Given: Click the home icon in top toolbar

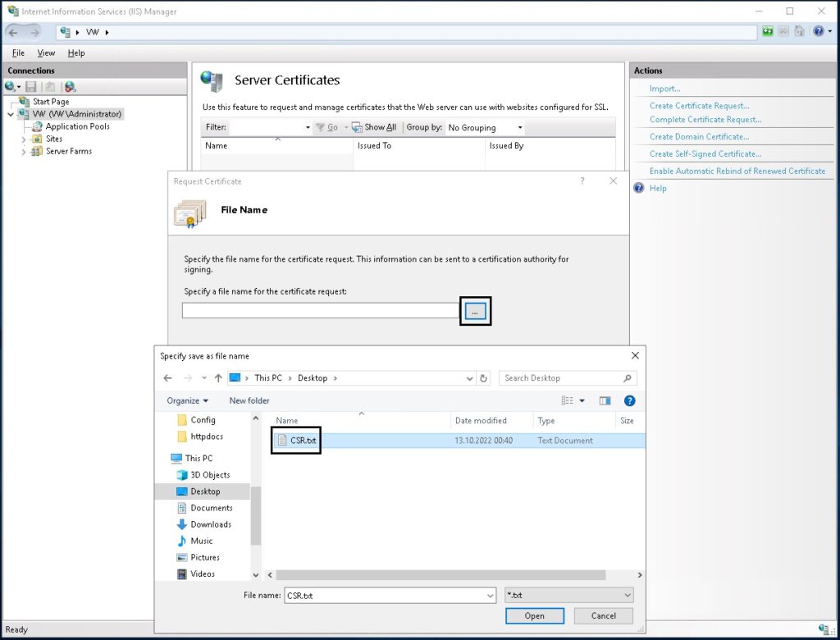Looking at the screenshot, I should pyautogui.click(x=800, y=32).
